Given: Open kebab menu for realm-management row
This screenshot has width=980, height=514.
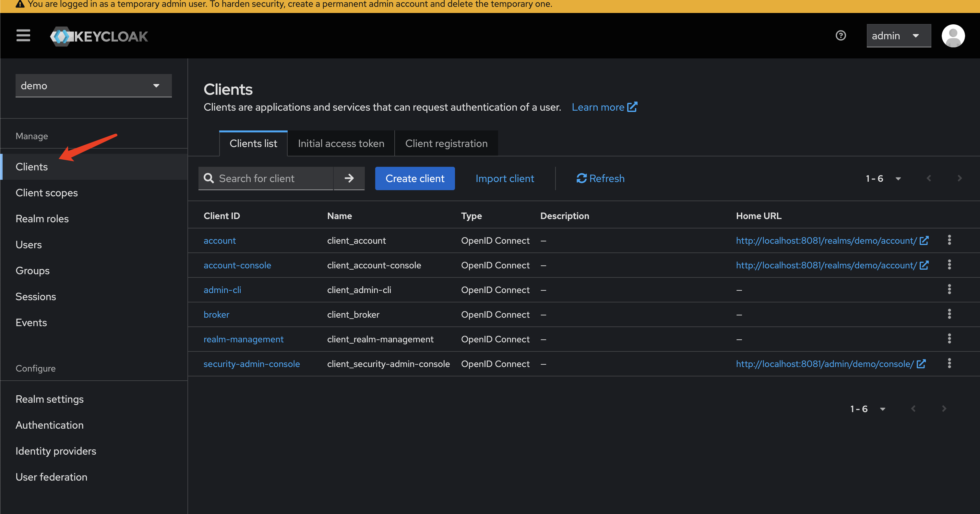Looking at the screenshot, I should 949,339.
